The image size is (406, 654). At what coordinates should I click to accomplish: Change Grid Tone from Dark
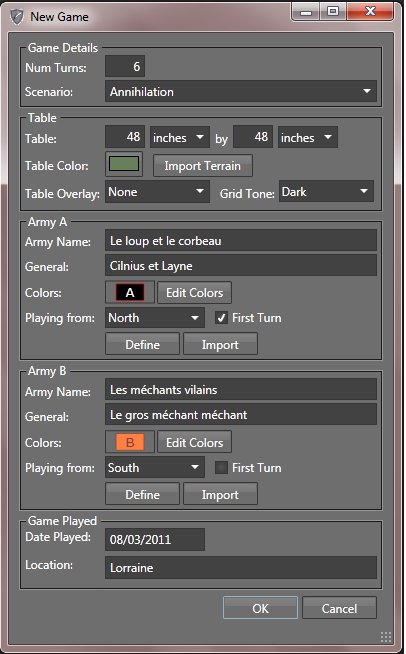326,191
